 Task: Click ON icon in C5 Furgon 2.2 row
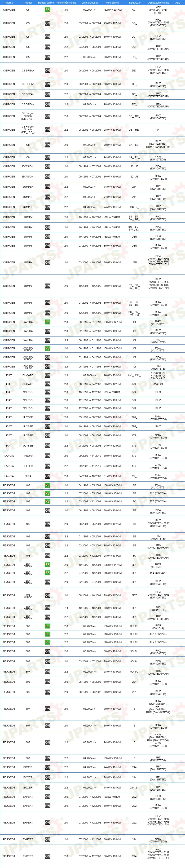(48, 130)
